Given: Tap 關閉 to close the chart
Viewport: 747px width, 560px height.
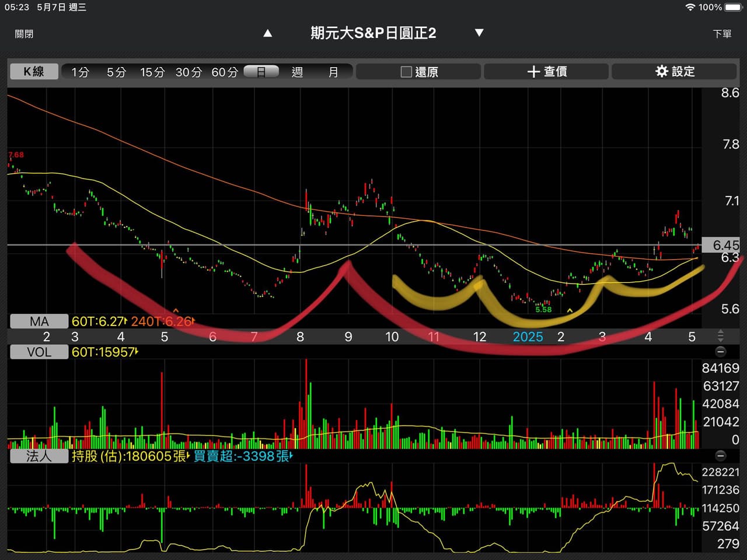Looking at the screenshot, I should pos(24,34).
